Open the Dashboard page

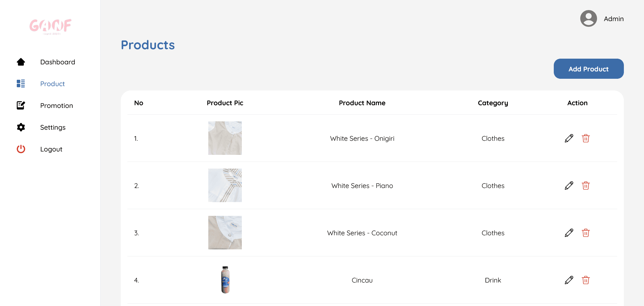tap(57, 62)
